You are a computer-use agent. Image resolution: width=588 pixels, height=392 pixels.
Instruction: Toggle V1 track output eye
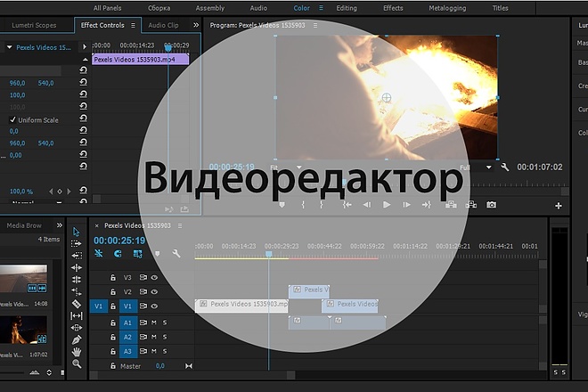click(x=154, y=306)
